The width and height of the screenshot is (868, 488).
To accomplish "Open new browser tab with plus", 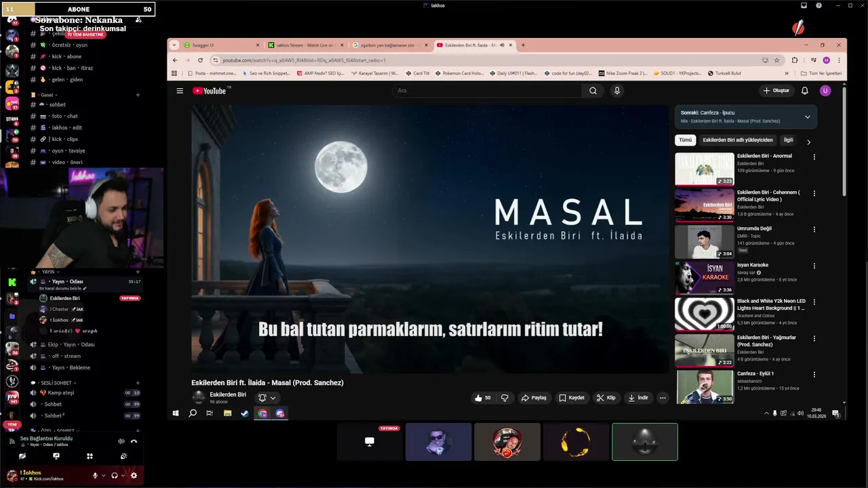I will (x=523, y=45).
